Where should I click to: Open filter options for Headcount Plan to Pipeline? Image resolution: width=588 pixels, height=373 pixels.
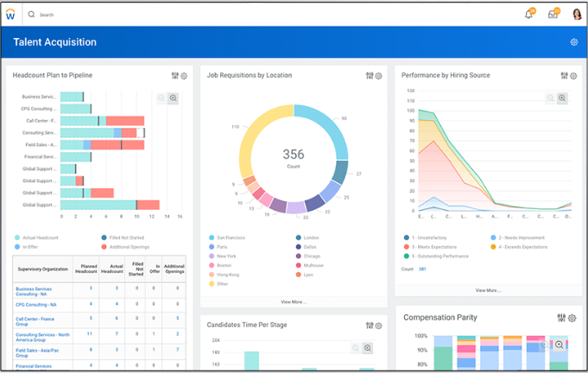click(174, 76)
